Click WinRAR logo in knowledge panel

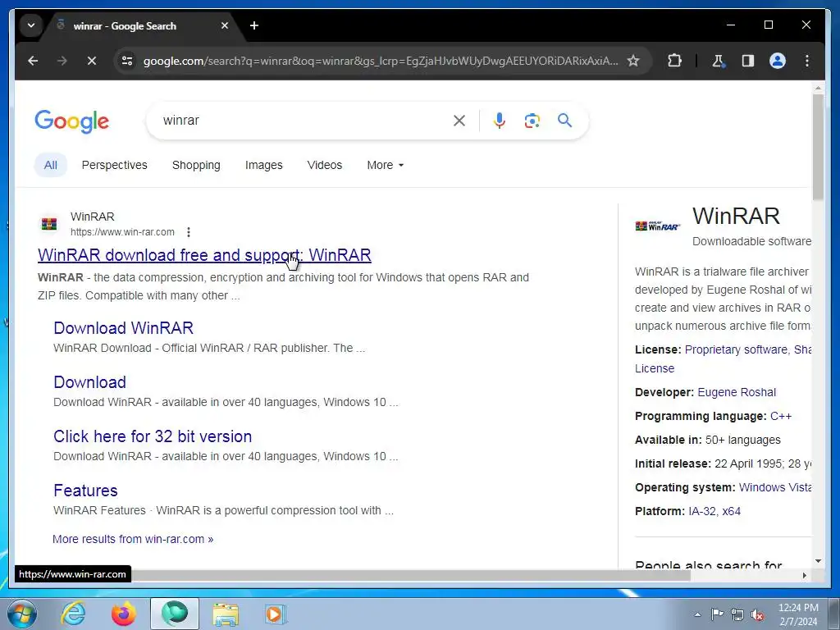tap(657, 226)
